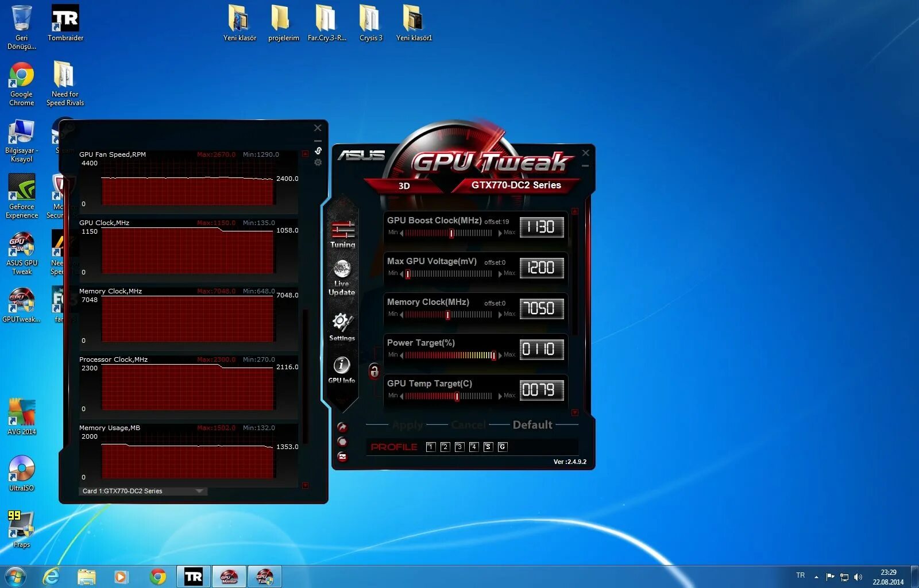Click the Max GPU Voltage value field 1200
The width and height of the screenshot is (919, 588).
pyautogui.click(x=542, y=268)
